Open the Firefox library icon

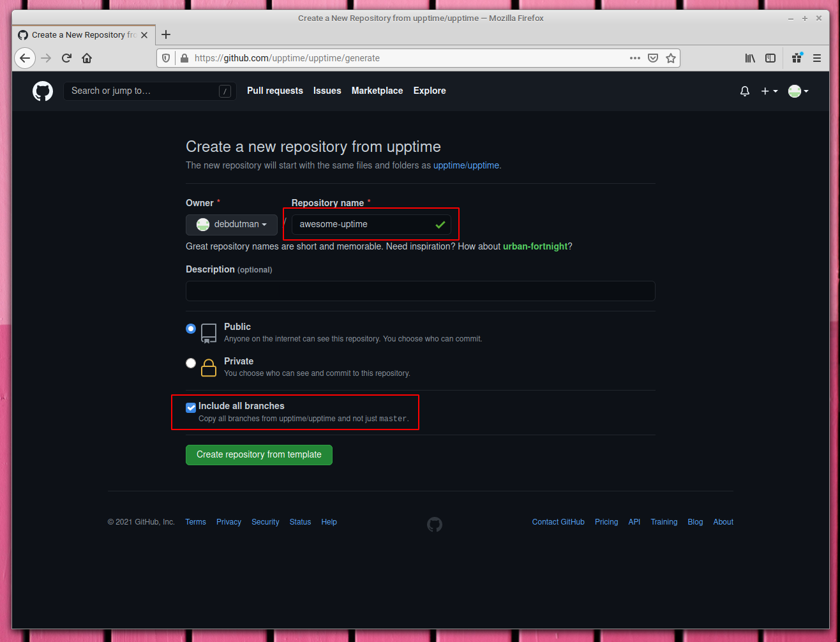[x=750, y=57]
